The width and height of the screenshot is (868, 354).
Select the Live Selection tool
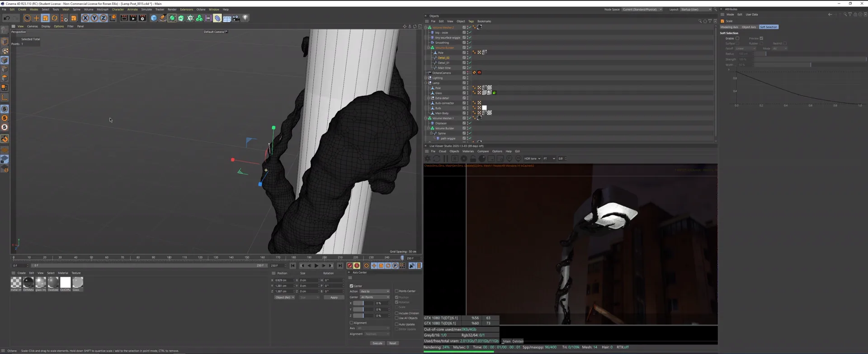[27, 18]
